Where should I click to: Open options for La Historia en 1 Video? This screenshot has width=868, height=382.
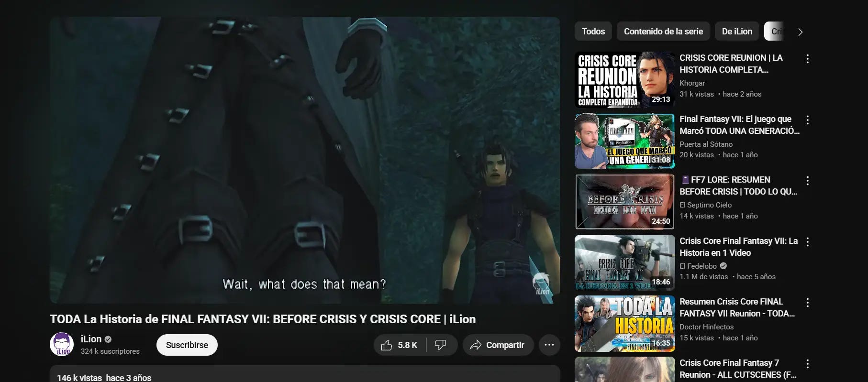tap(807, 242)
